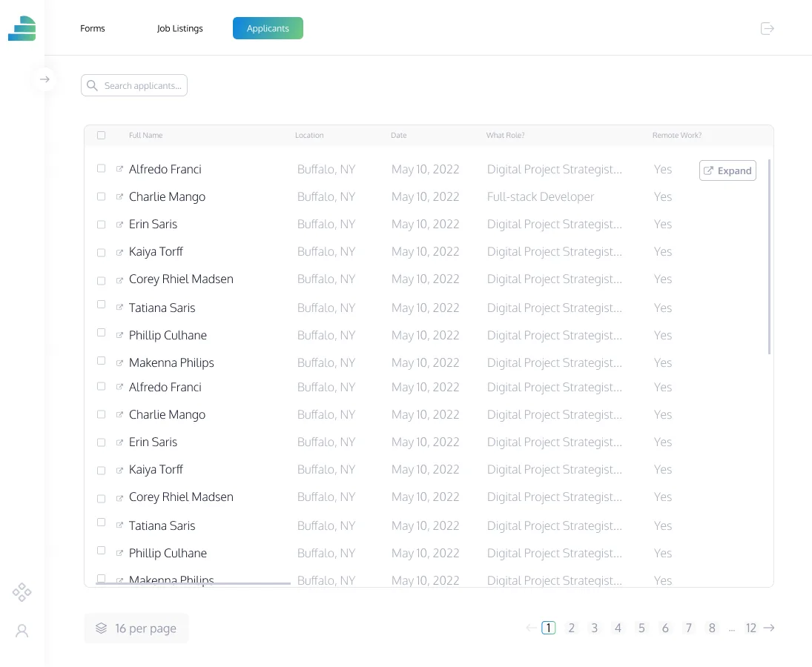Check the box for first Phillip Culhane row
The height and width of the screenshot is (667, 812).
pos(101,332)
